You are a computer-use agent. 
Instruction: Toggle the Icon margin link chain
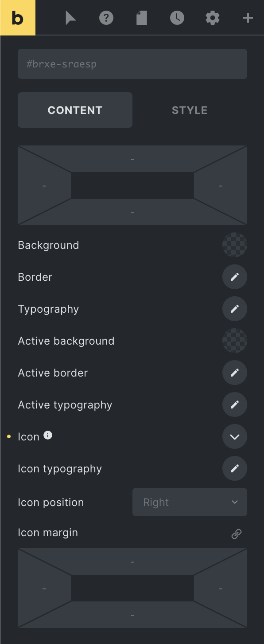pos(237,534)
